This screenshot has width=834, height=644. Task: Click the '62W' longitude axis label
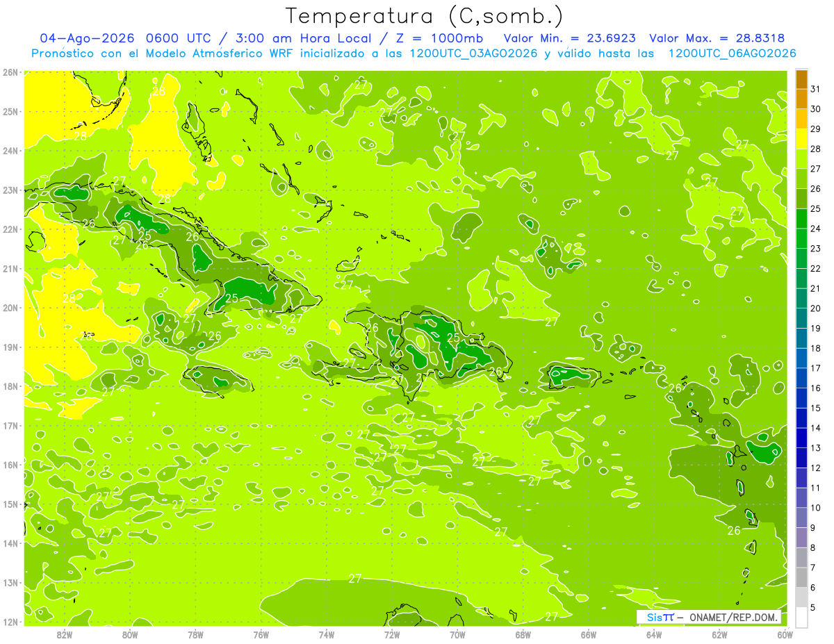(719, 634)
